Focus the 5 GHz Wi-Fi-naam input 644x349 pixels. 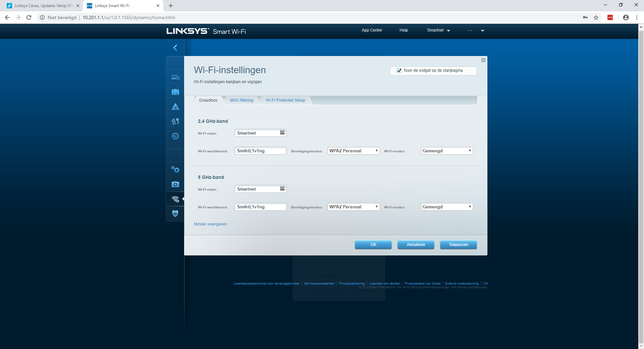[x=261, y=189]
